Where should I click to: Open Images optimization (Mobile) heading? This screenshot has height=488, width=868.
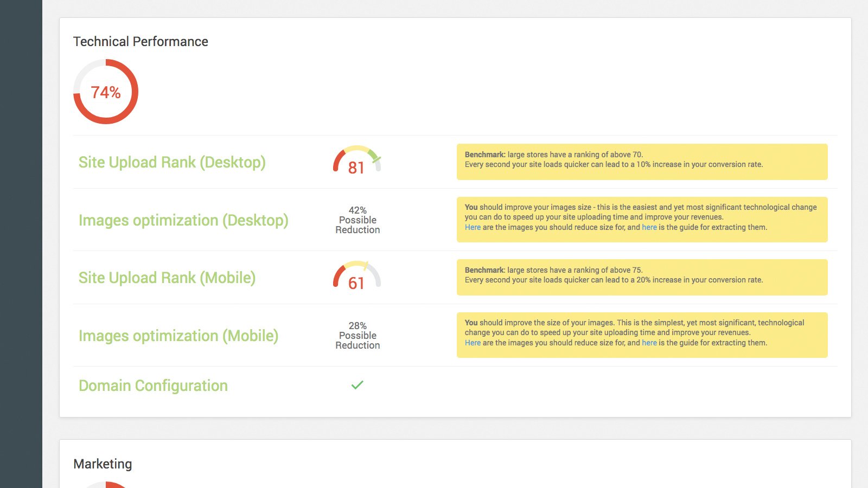tap(178, 336)
